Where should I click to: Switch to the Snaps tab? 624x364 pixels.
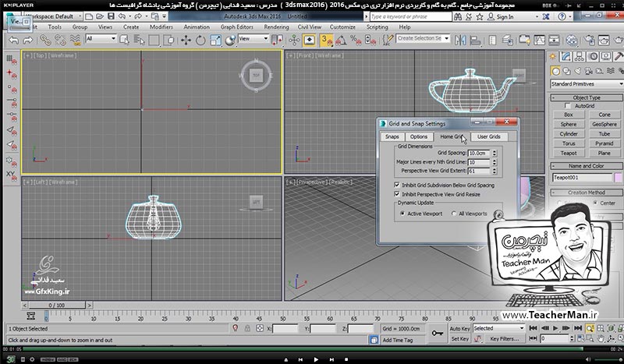[x=392, y=136]
